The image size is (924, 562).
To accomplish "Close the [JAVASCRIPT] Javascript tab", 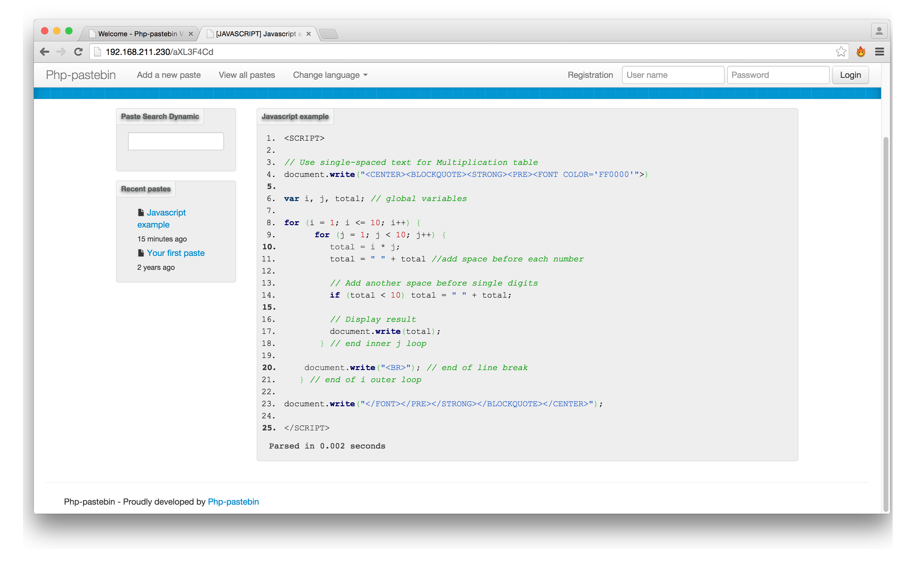I will click(x=309, y=34).
